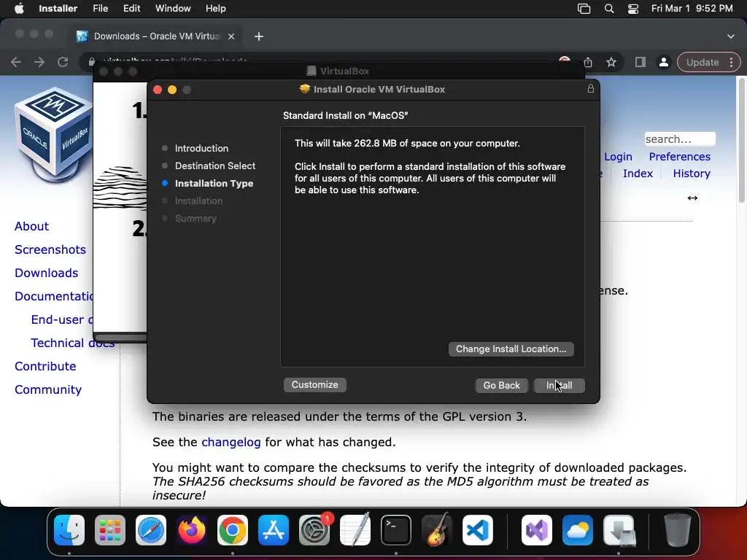
Task: Expand the Chrome tab search chevron
Action: point(731,36)
